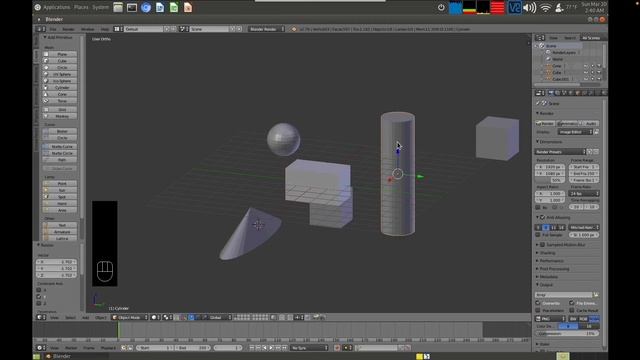
Task: Expand the Shading panel
Action: [546, 253]
